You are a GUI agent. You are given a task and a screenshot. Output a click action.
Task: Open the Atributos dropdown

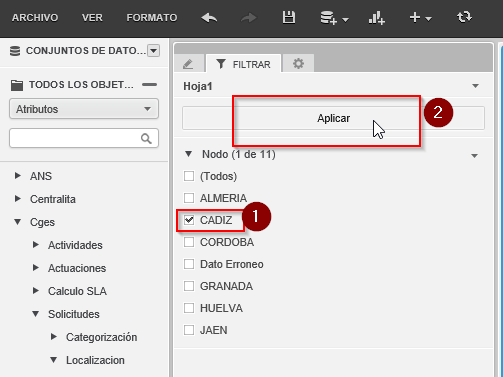point(84,109)
